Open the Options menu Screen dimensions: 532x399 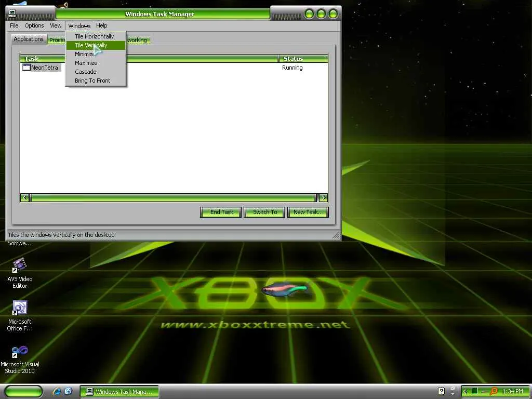34,25
